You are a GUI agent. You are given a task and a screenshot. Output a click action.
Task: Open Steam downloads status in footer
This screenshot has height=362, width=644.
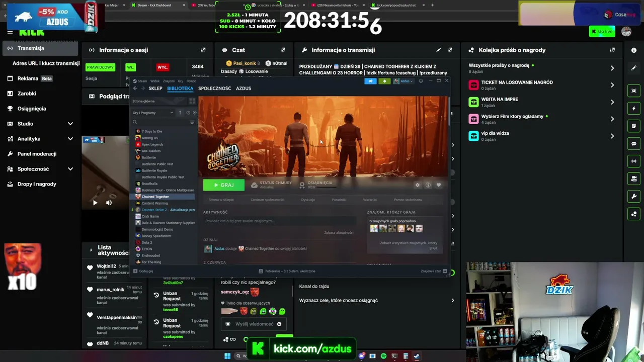point(287,271)
